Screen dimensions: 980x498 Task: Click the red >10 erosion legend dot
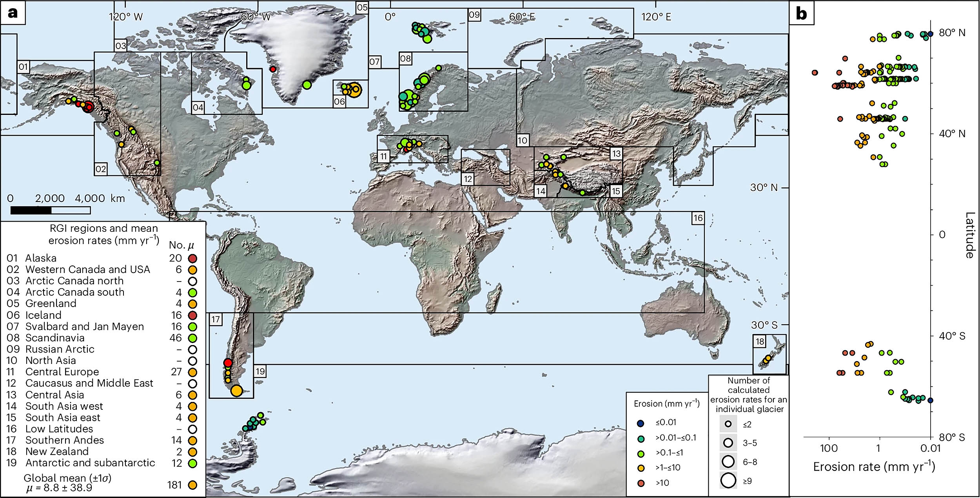tap(641, 483)
